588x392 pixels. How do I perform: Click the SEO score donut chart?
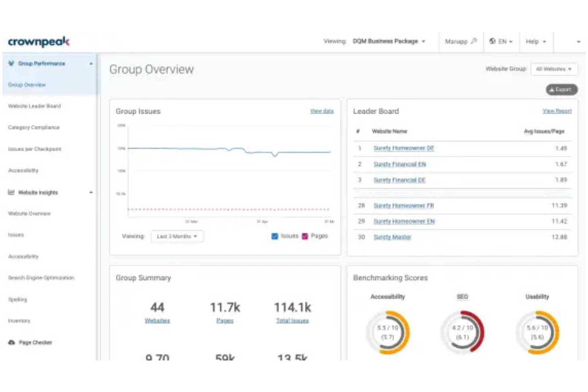tap(462, 332)
